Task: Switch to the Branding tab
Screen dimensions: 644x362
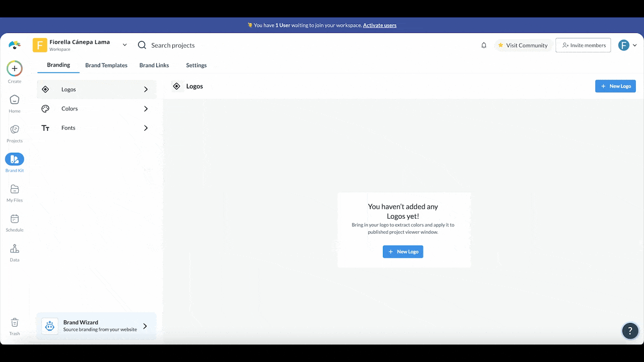Action: point(58,65)
